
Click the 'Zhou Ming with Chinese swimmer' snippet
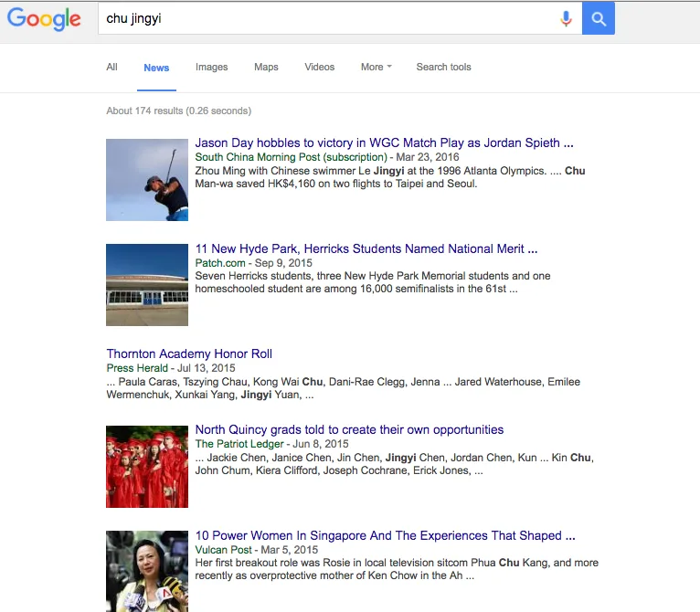[x=389, y=177]
